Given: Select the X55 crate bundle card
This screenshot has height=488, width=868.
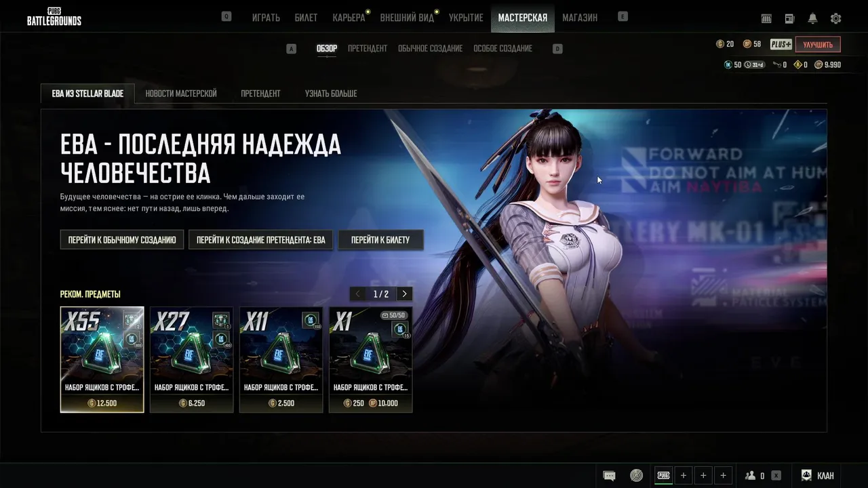Looking at the screenshot, I should [x=102, y=360].
